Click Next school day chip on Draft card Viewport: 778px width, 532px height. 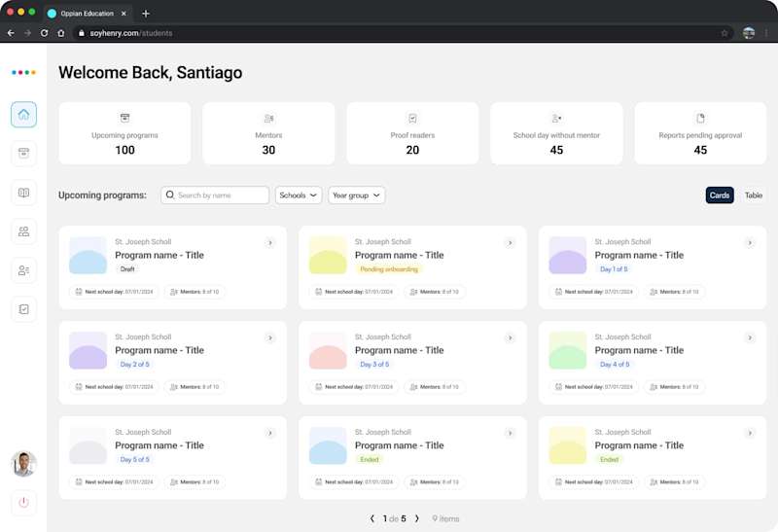click(114, 292)
